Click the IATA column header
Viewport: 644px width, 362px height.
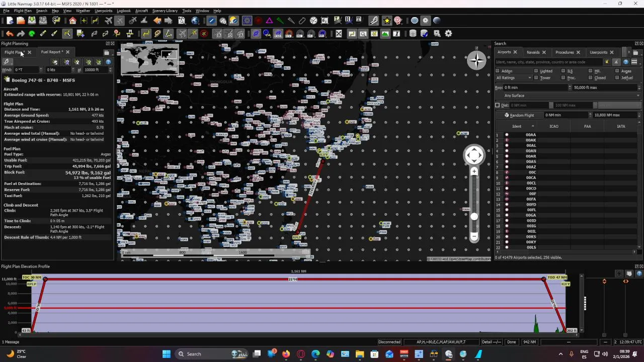(621, 126)
